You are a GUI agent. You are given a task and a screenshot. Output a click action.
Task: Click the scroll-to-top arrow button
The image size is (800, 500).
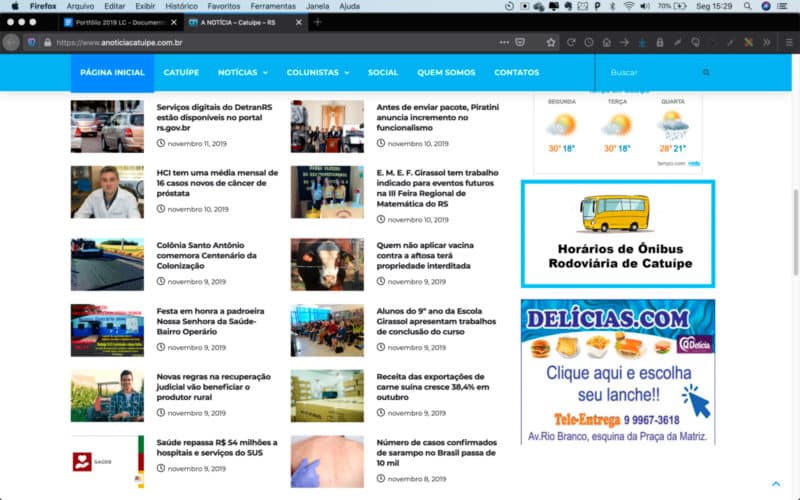[x=776, y=483]
